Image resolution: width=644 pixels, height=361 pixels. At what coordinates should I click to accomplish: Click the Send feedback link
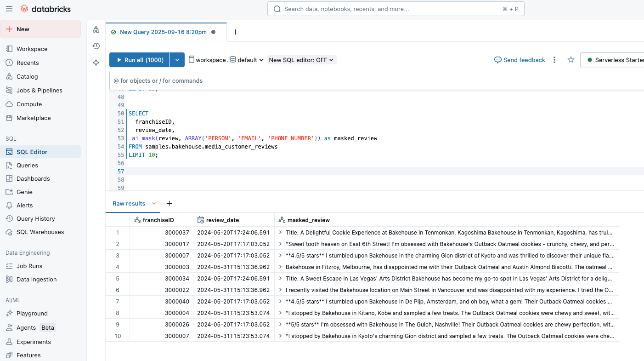click(x=520, y=60)
